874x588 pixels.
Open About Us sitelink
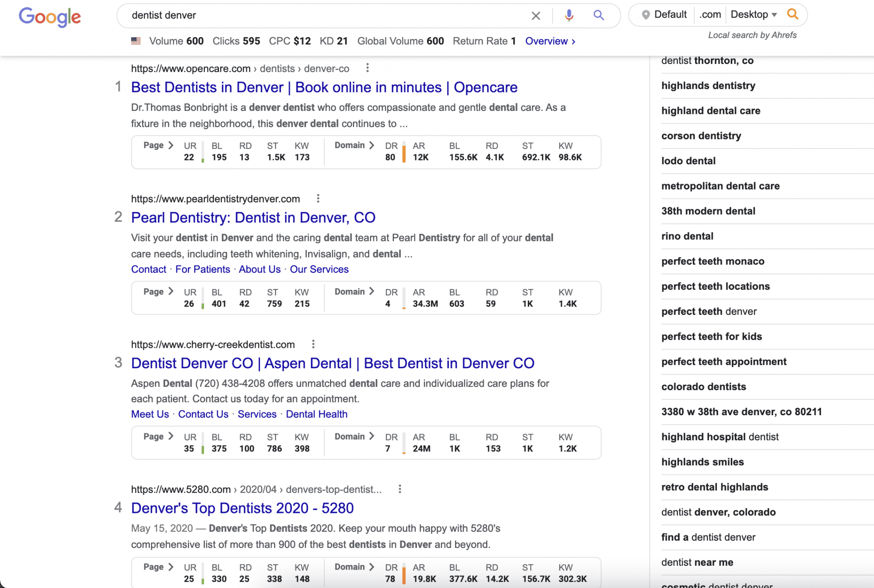point(259,269)
